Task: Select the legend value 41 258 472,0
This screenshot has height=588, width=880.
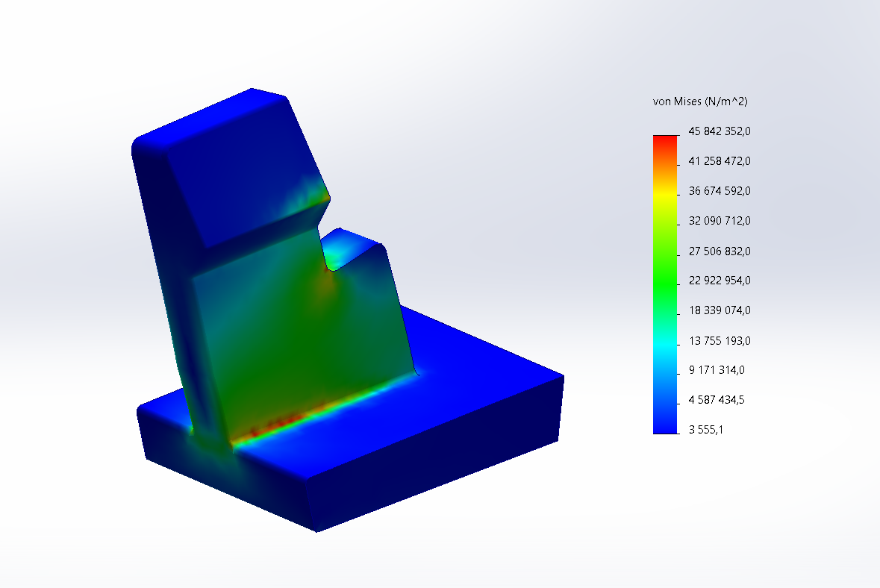Action: click(x=720, y=161)
